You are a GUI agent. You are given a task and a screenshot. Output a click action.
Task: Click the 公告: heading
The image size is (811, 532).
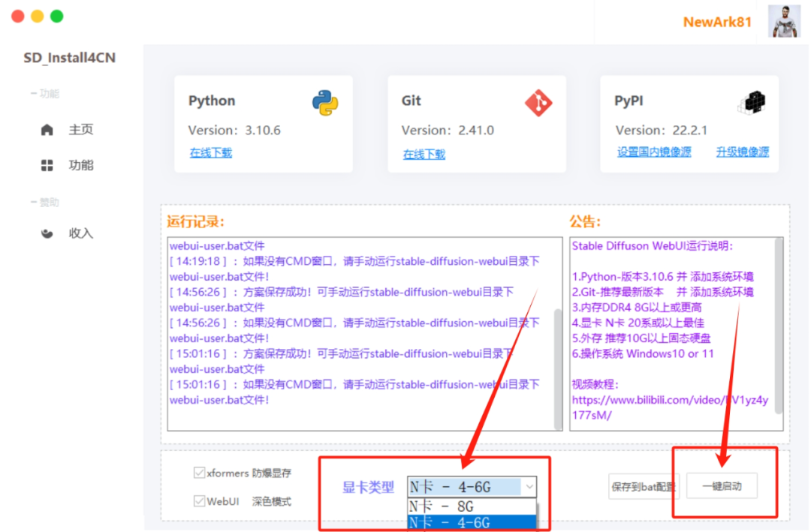tap(585, 222)
